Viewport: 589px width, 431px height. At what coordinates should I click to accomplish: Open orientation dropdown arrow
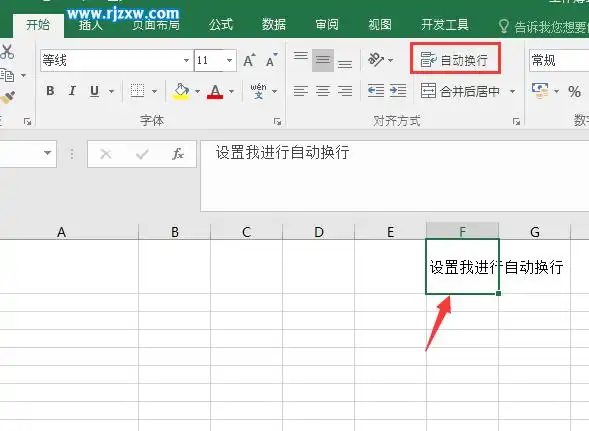tap(391, 60)
